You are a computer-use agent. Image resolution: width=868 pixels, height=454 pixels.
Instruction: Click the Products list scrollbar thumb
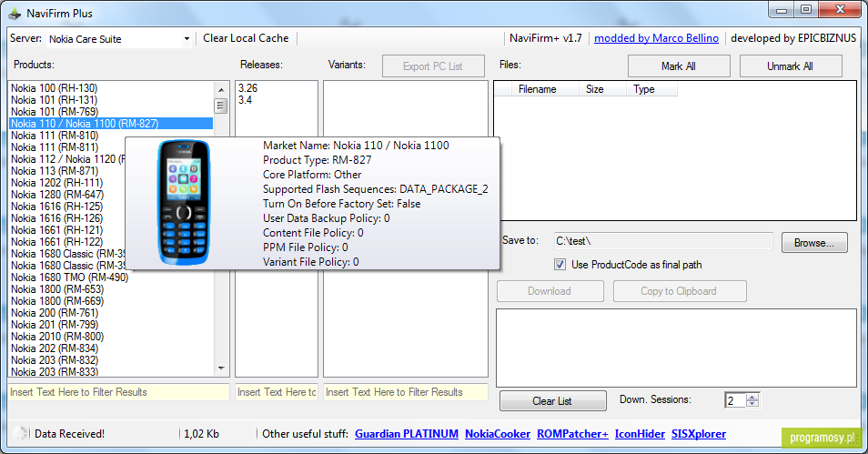pyautogui.click(x=221, y=106)
